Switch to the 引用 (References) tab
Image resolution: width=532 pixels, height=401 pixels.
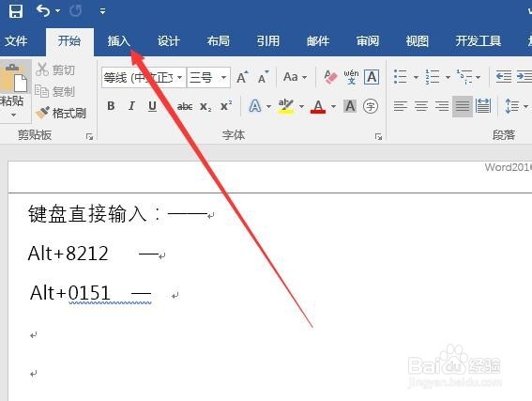pos(268,41)
